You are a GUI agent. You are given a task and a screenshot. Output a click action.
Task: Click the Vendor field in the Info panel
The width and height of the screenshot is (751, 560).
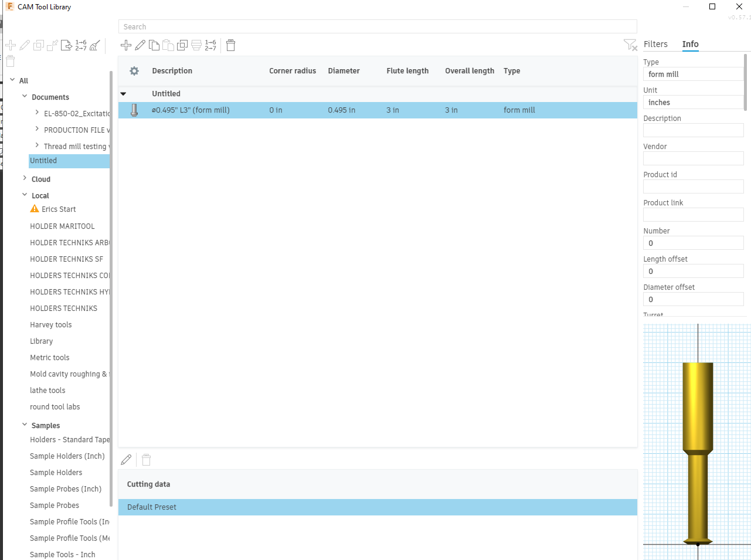pos(693,158)
